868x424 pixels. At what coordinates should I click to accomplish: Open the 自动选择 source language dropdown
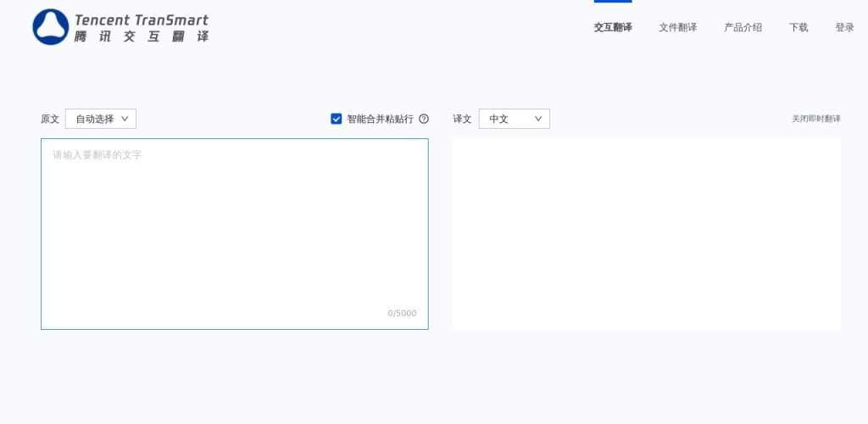pos(100,119)
